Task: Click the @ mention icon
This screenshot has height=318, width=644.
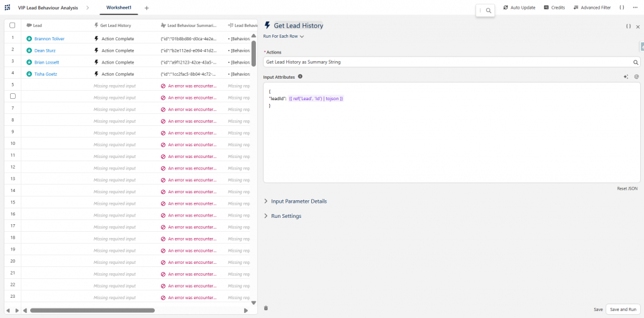Action: [x=636, y=77]
